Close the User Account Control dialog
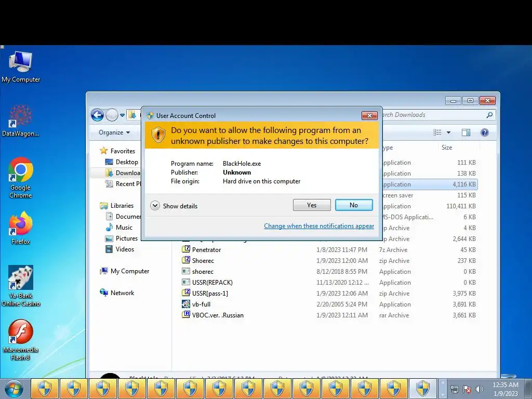The image size is (532, 399). pos(369,115)
